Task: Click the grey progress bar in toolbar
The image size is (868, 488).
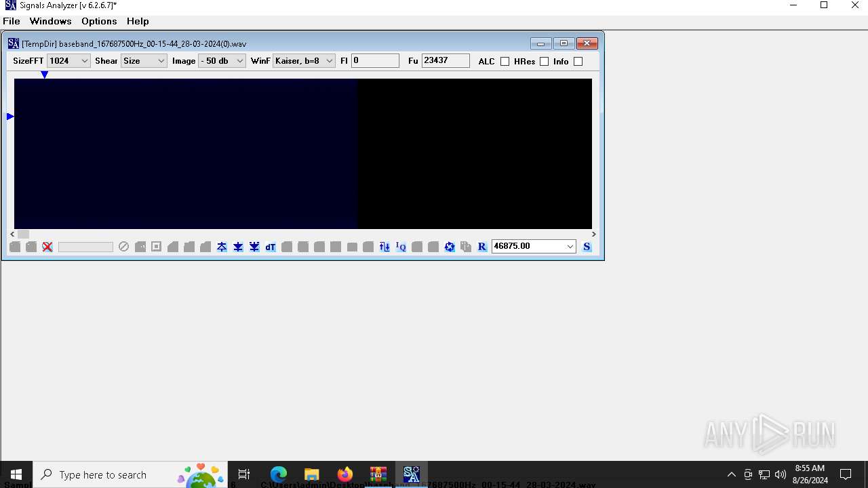Action: coord(85,247)
